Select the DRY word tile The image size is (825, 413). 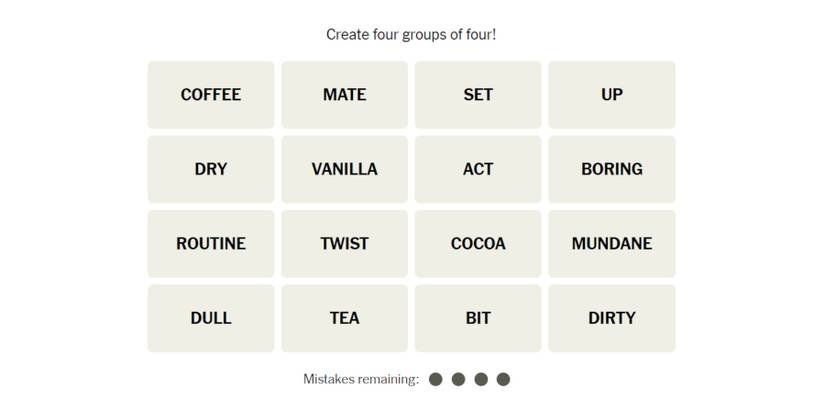(211, 169)
